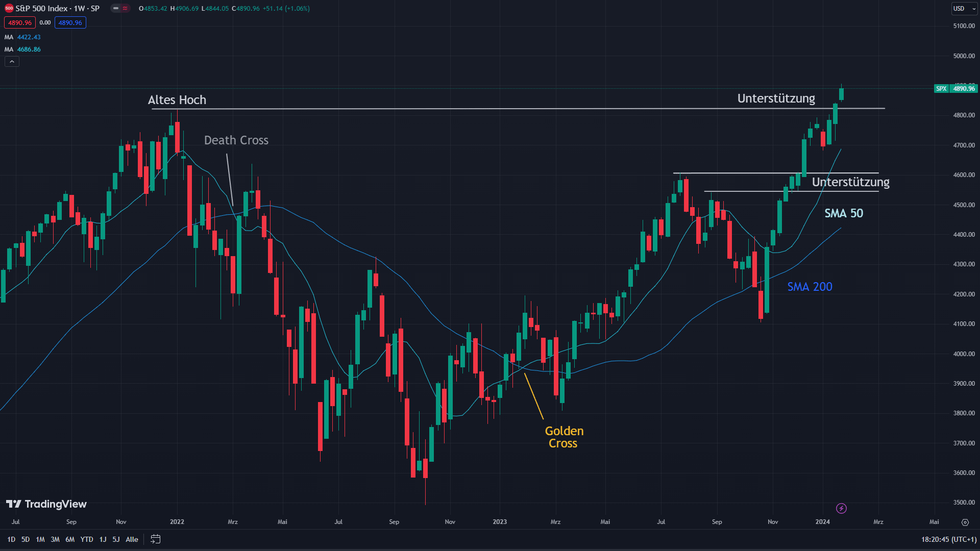The width and height of the screenshot is (980, 551).
Task: Select the upper Unterstützung label near 4850
Action: tap(776, 98)
